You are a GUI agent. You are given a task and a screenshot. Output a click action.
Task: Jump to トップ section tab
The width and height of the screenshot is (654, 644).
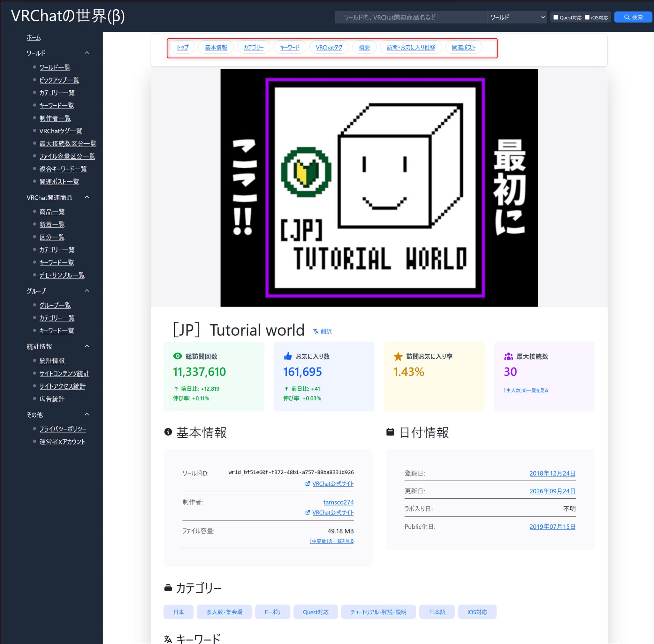(182, 47)
